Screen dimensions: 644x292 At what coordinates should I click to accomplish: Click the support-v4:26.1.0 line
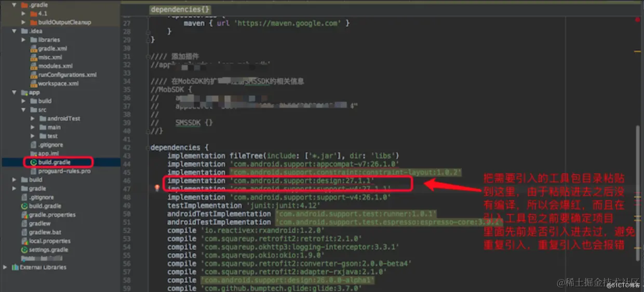tap(279, 197)
